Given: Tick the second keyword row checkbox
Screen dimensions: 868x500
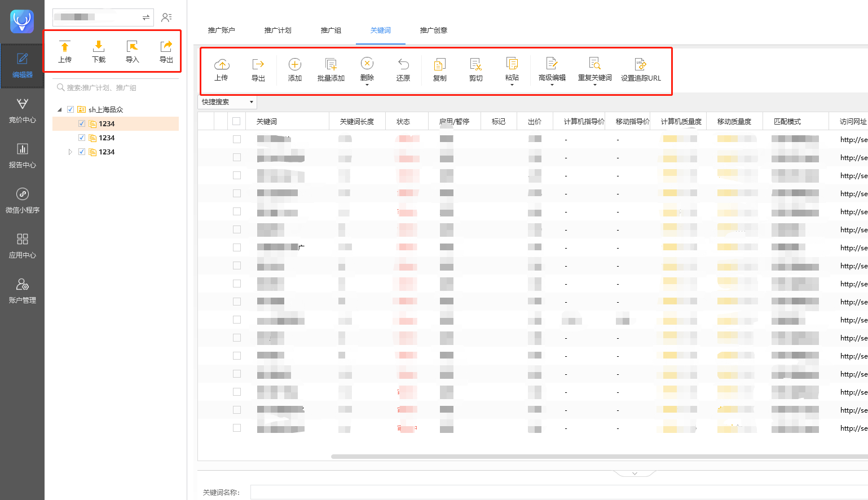Looking at the screenshot, I should pos(237,157).
